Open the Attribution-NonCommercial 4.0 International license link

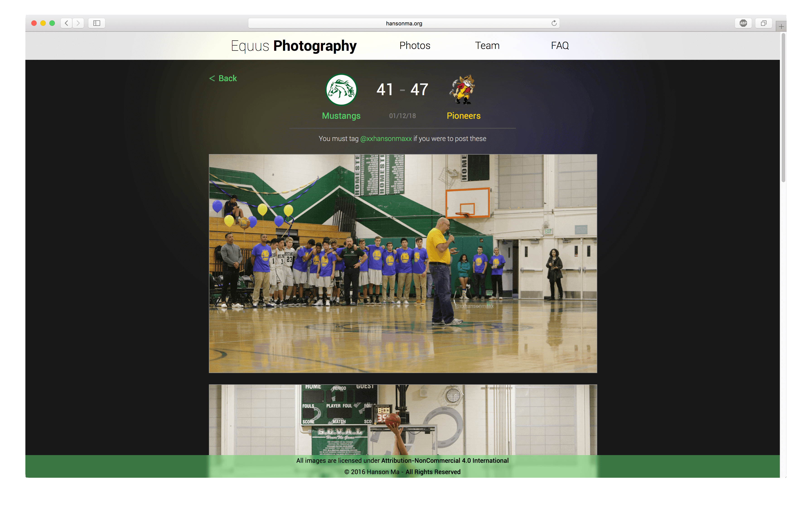coord(445,460)
